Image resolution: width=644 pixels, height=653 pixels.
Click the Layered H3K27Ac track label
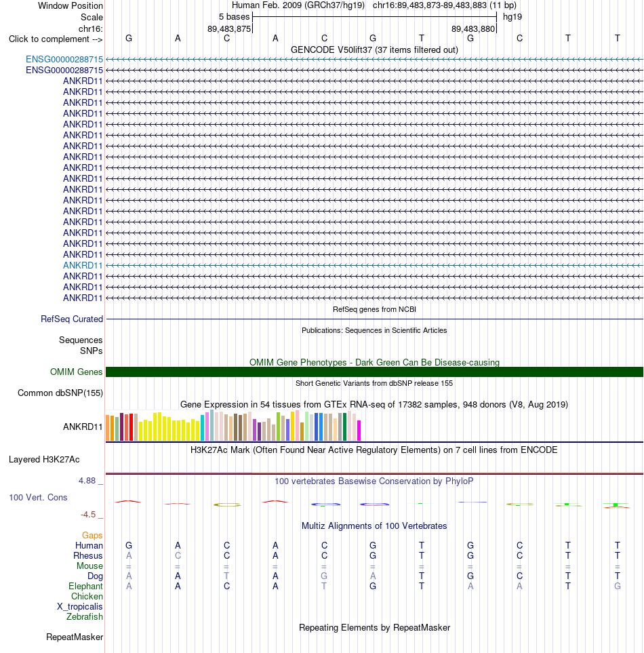[44, 459]
